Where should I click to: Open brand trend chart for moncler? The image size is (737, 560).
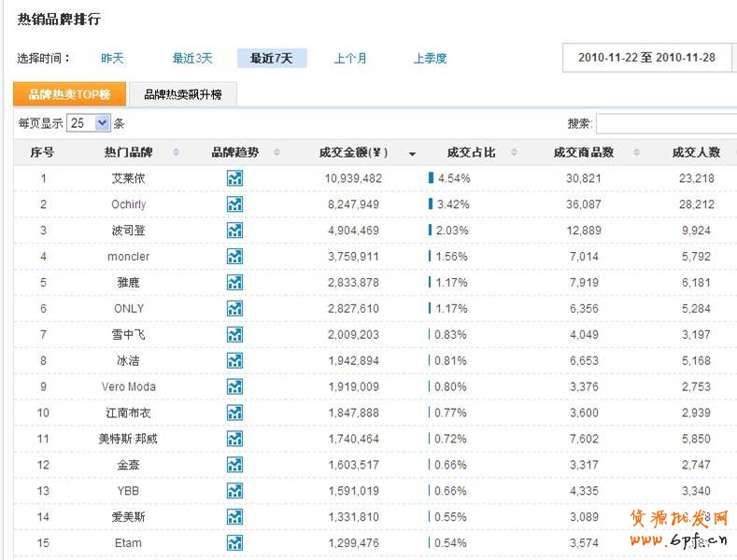[x=234, y=256]
